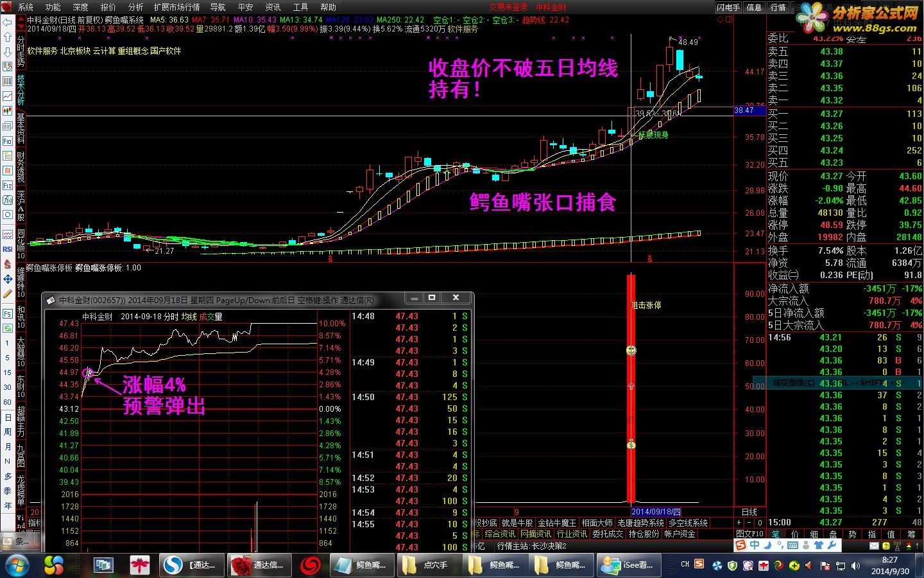
Task: Select 15 minute period in left sidebar
Action: [8, 372]
